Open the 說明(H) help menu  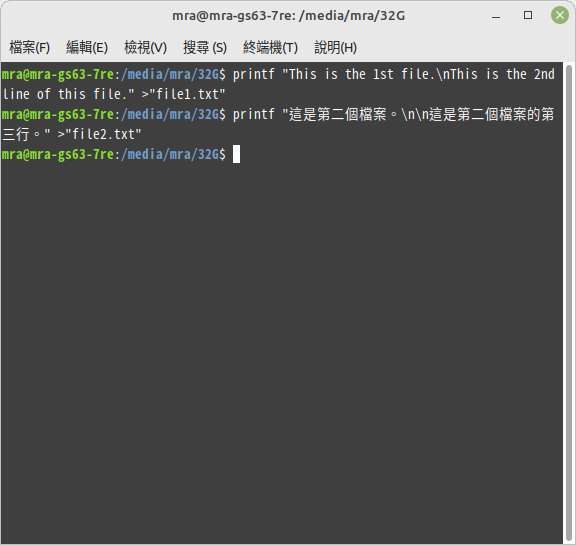coord(335,47)
